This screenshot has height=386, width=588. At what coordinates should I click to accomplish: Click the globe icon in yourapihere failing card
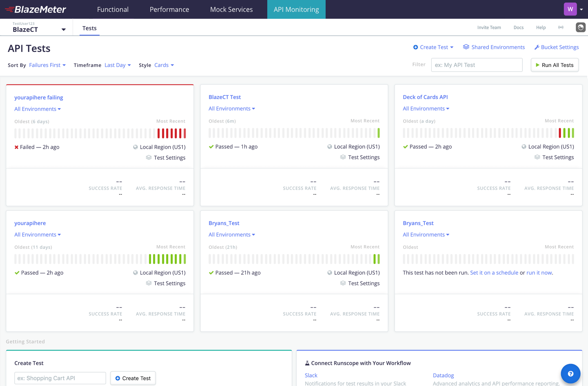pyautogui.click(x=135, y=147)
